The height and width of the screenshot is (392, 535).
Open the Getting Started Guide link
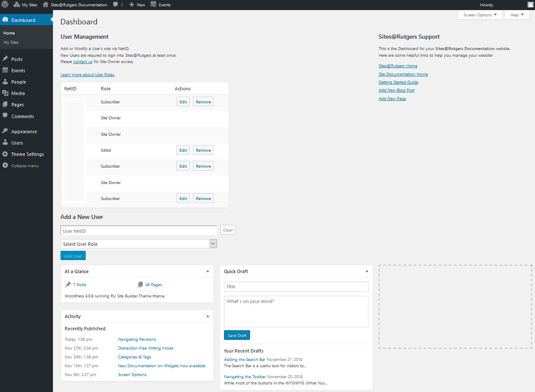tap(398, 82)
